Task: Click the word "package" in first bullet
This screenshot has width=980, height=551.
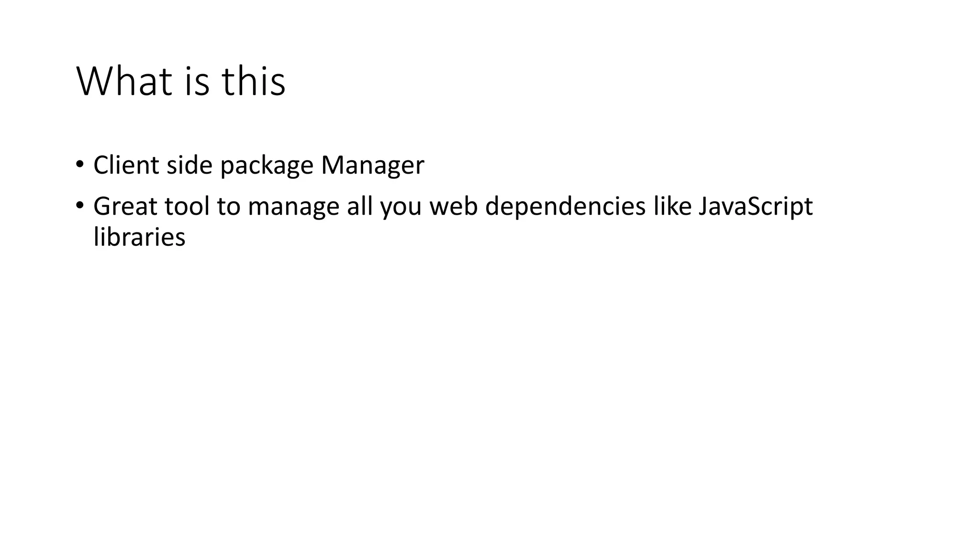Action: click(267, 166)
